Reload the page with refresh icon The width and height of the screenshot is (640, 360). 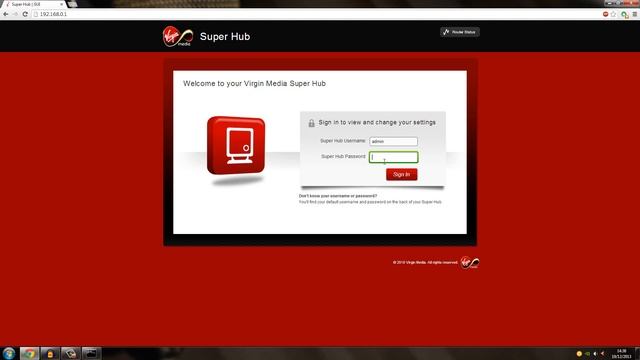click(25, 14)
